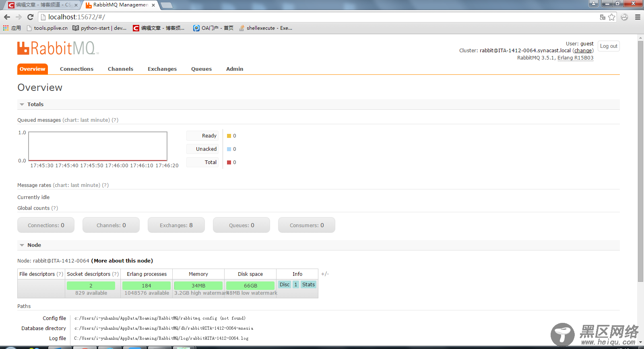This screenshot has height=349, width=644.
Task: Show help for Socket descriptors
Action: [x=116, y=274]
